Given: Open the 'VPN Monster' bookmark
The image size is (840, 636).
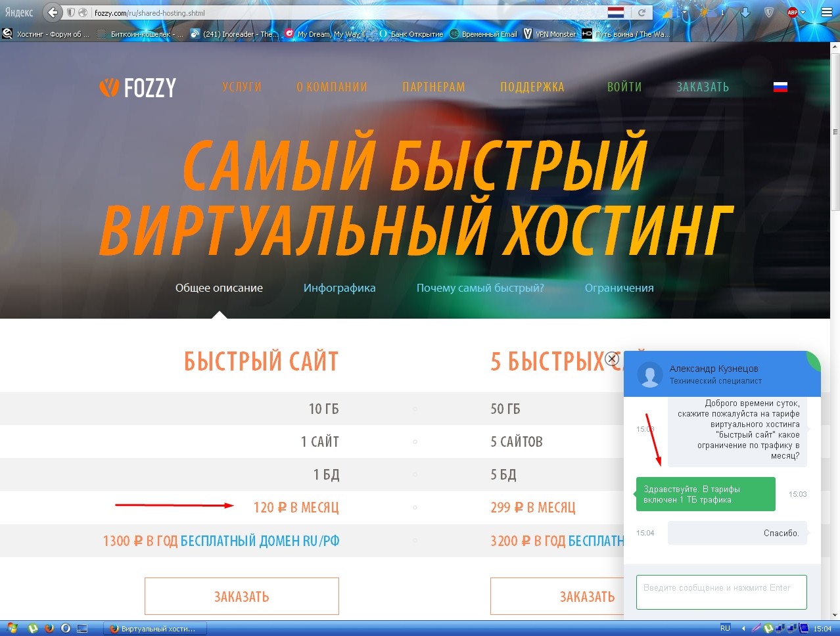Looking at the screenshot, I should 550,34.
